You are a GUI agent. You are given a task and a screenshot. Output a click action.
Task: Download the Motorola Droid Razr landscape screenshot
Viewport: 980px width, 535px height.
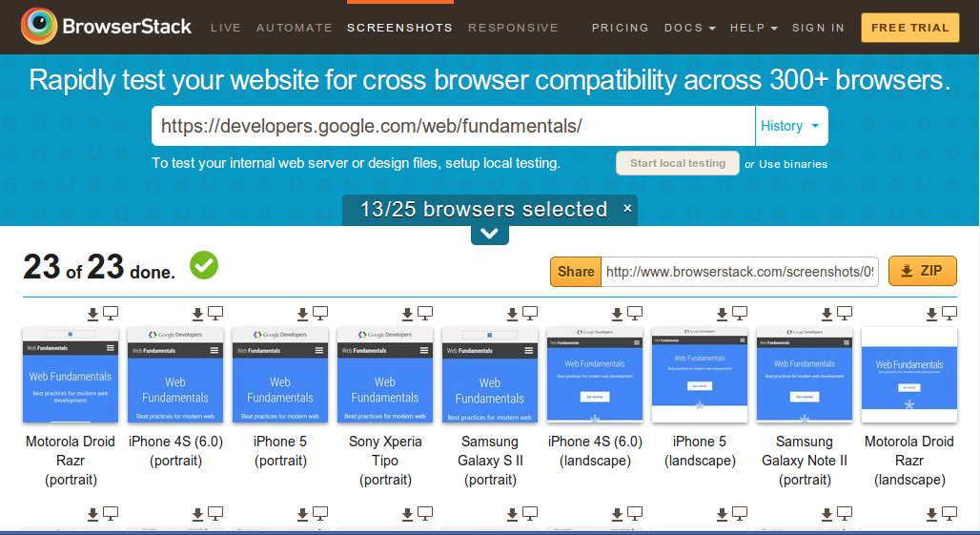[932, 313]
